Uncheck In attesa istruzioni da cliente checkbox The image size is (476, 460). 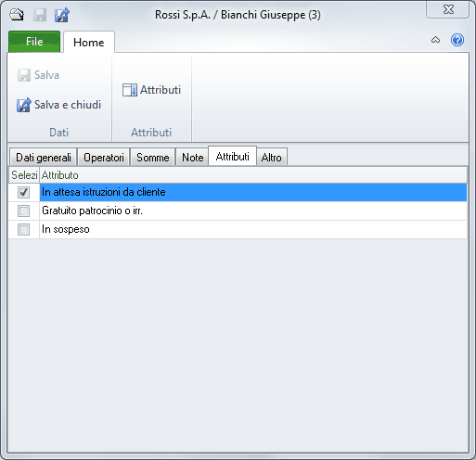(23, 192)
